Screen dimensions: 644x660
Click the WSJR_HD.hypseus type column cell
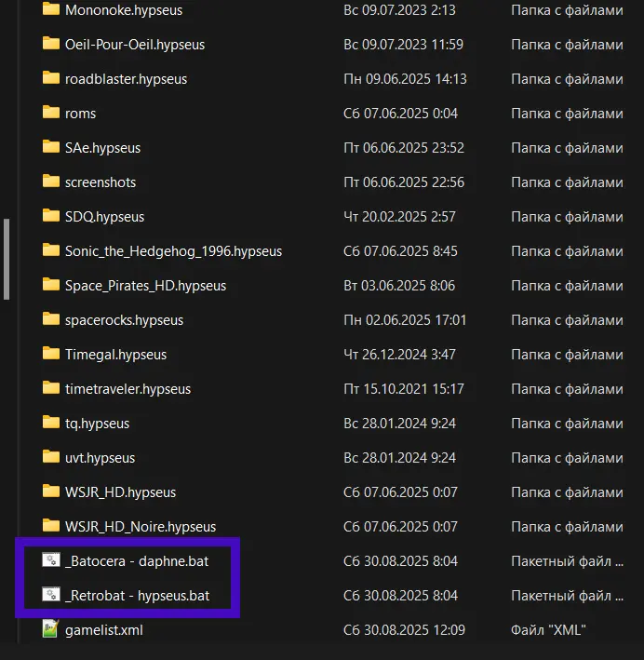click(567, 492)
